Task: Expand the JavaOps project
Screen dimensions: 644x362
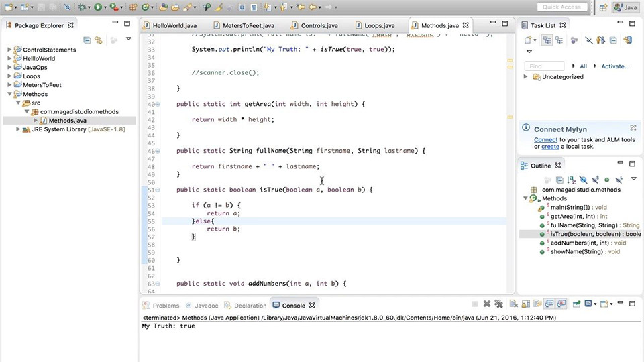Action: [x=9, y=67]
